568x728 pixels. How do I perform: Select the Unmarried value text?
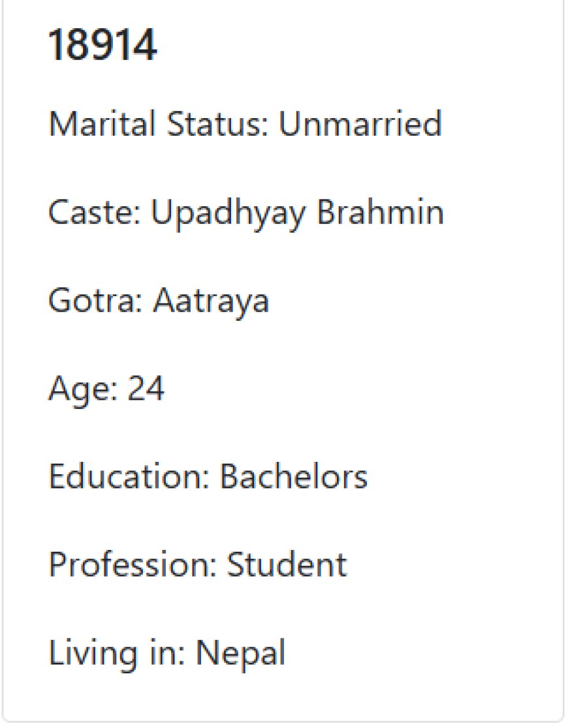[360, 123]
